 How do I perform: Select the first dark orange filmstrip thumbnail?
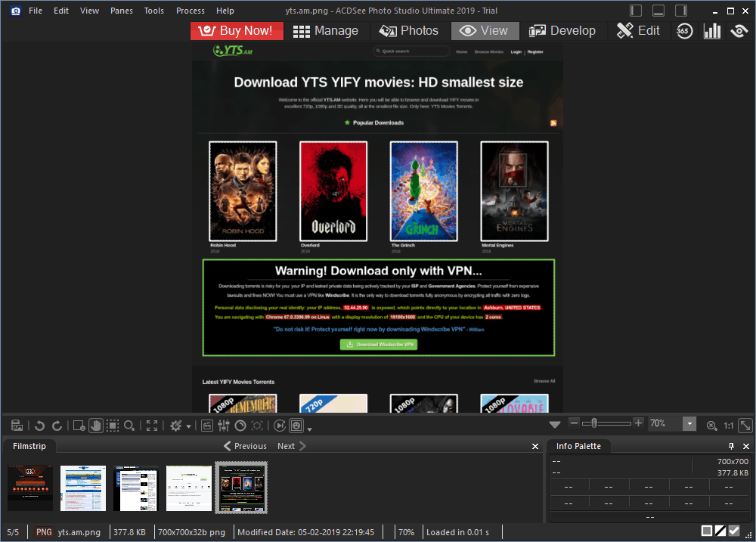click(x=30, y=488)
